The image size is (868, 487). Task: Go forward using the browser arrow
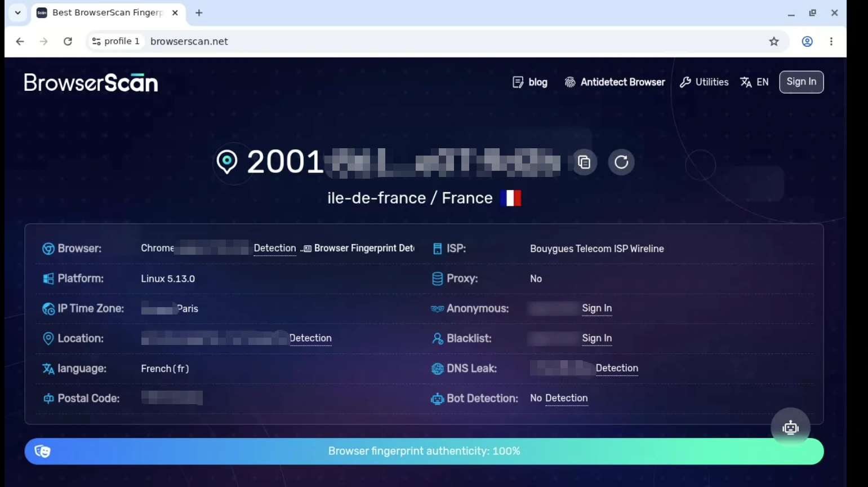[43, 41]
